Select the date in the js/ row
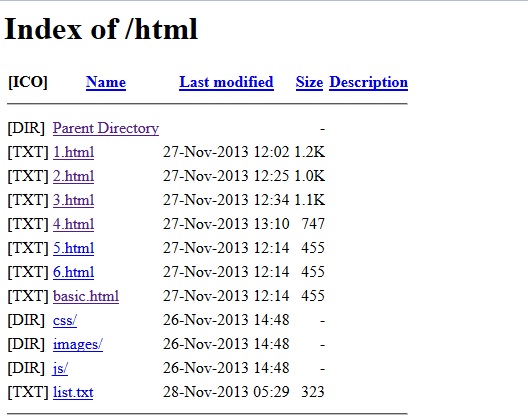Screen dimensions: 528x417 pyautogui.click(x=226, y=368)
